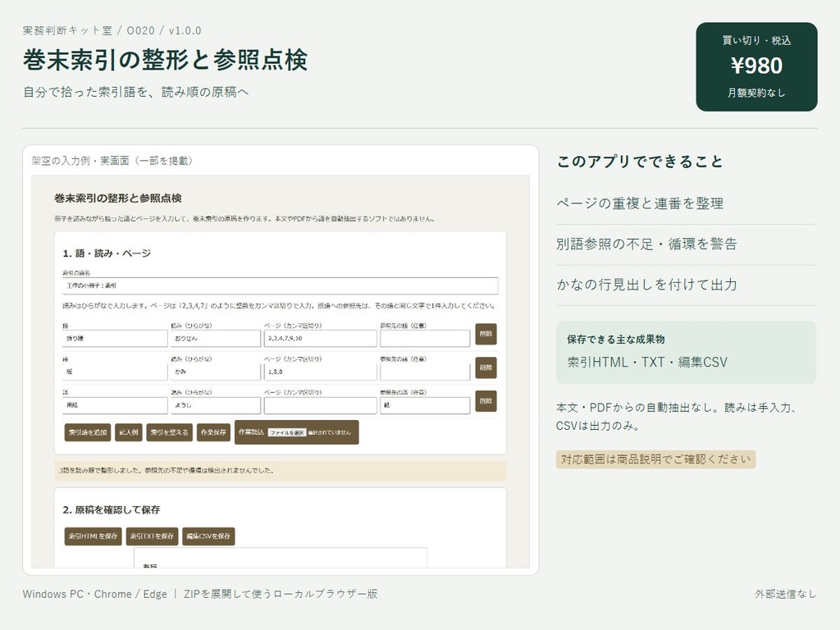Screen dimensions: 840x630
Task: Click the word field containing 用紙
Action: [x=115, y=405]
